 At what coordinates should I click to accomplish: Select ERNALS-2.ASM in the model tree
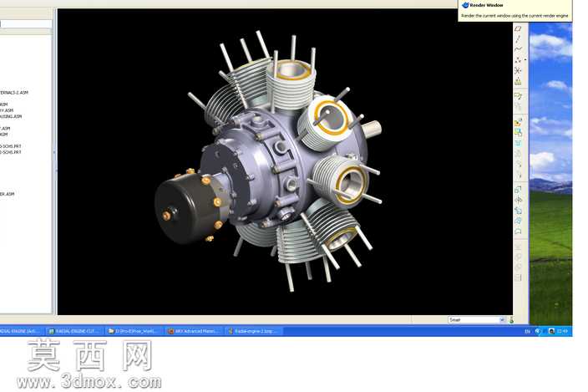[14, 93]
